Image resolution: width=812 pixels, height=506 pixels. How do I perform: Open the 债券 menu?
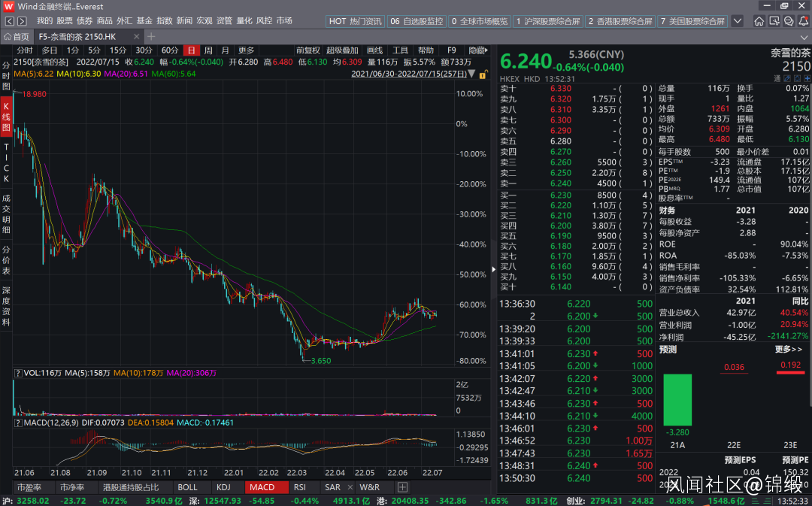pyautogui.click(x=84, y=21)
